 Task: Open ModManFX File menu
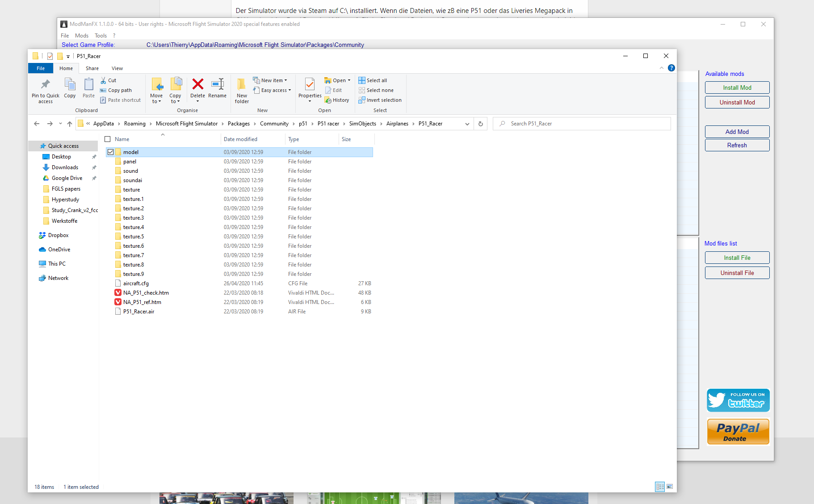coord(65,36)
